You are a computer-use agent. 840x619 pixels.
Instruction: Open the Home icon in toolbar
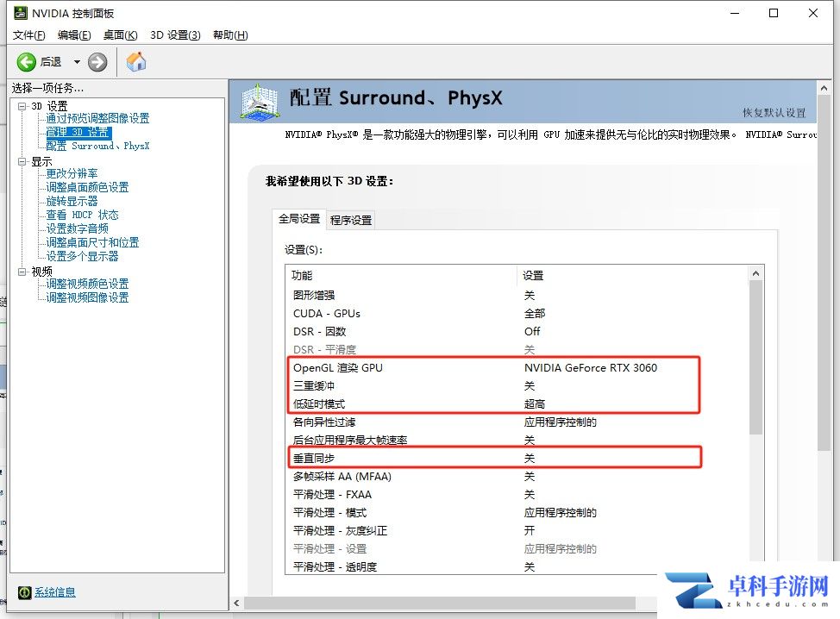136,61
